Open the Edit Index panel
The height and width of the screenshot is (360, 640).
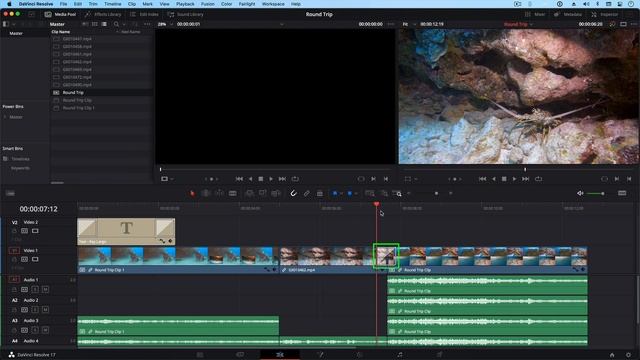click(144, 14)
